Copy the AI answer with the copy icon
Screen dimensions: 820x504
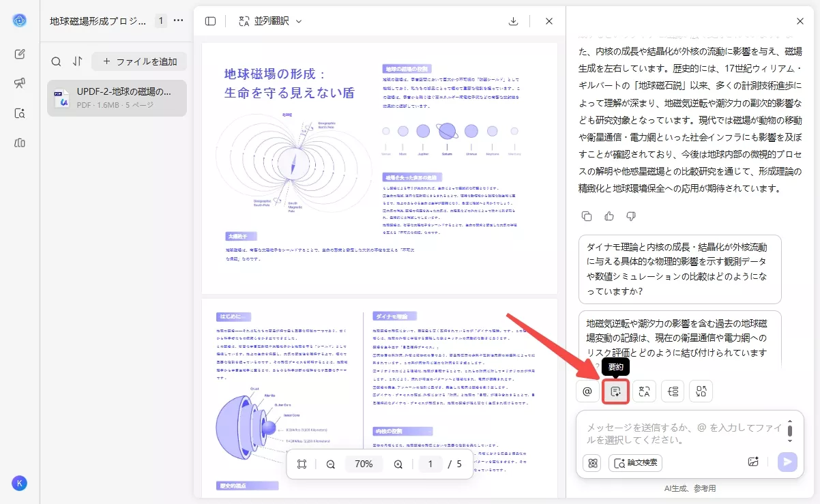coord(587,216)
